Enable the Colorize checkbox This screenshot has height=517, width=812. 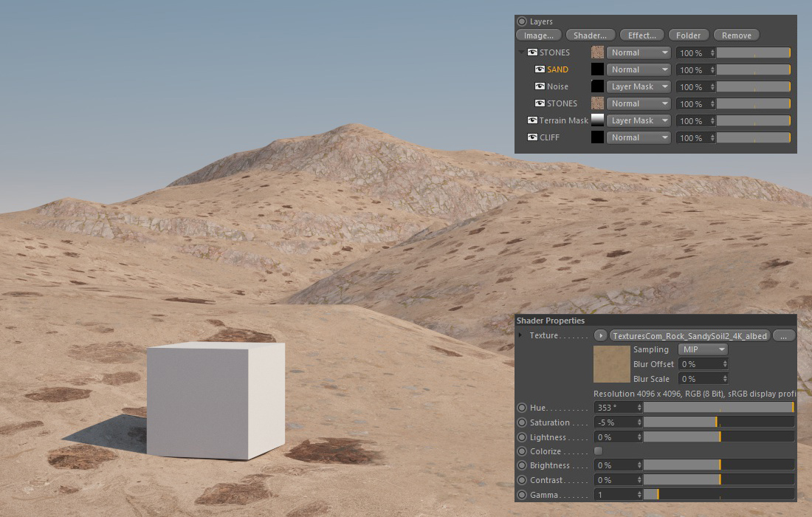[598, 451]
